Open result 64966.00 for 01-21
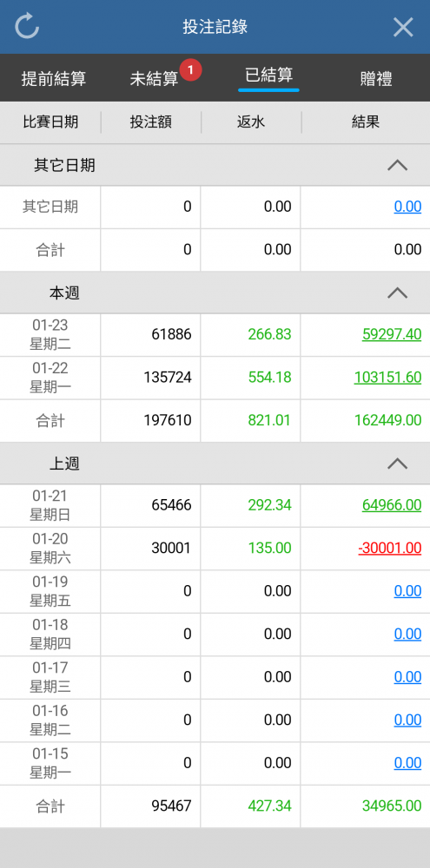Viewport: 430px width, 868px height. click(x=392, y=505)
